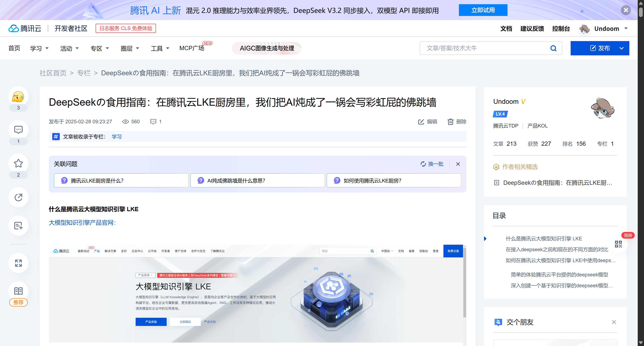
Task: Click the search magnifier icon
Action: [x=553, y=48]
